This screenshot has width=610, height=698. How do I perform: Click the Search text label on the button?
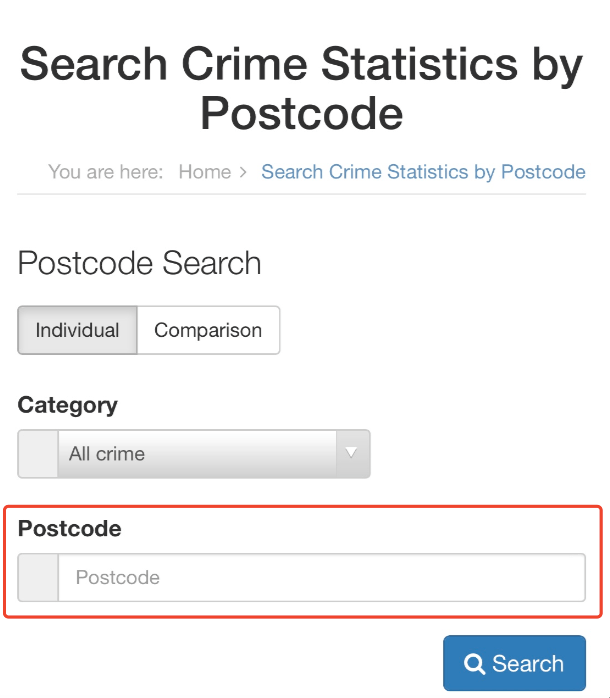point(528,665)
